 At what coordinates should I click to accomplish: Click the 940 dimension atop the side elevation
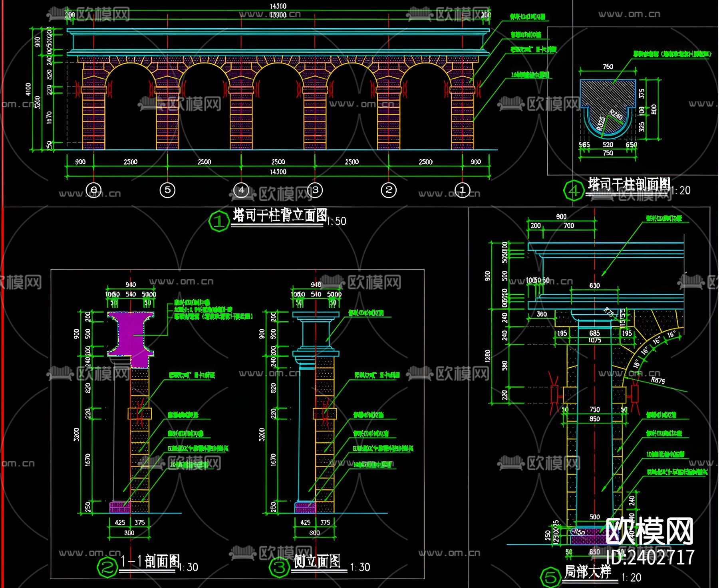[x=316, y=285]
